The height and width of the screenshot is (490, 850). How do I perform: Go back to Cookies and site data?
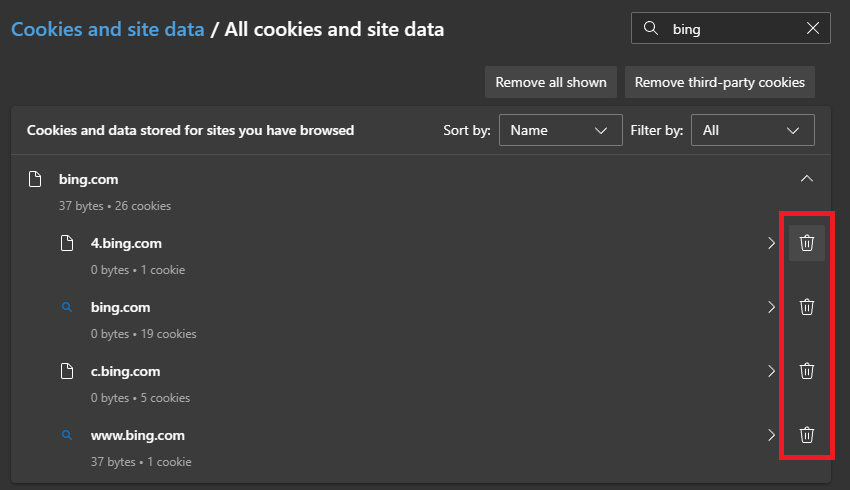pos(107,30)
